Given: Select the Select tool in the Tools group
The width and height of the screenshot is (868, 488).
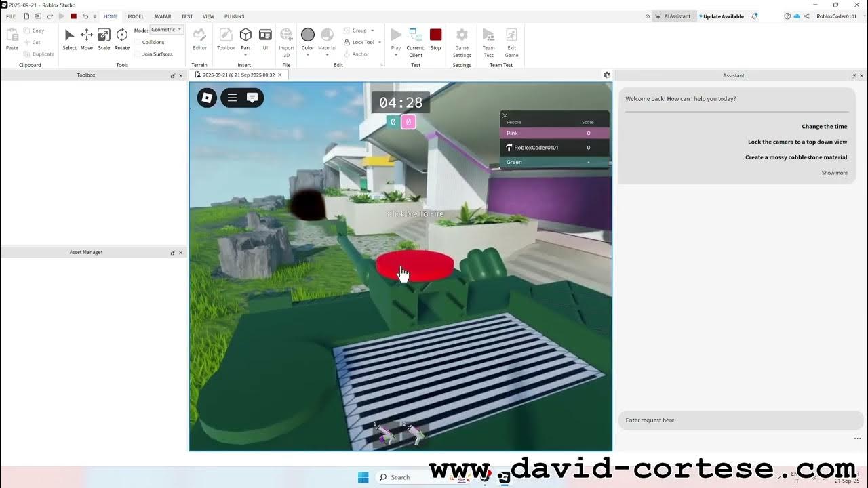Looking at the screenshot, I should coord(69,39).
